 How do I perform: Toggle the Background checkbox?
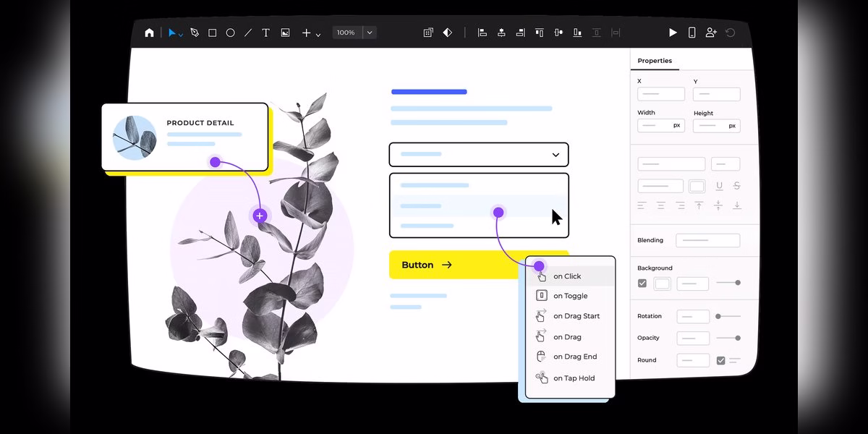click(x=642, y=284)
